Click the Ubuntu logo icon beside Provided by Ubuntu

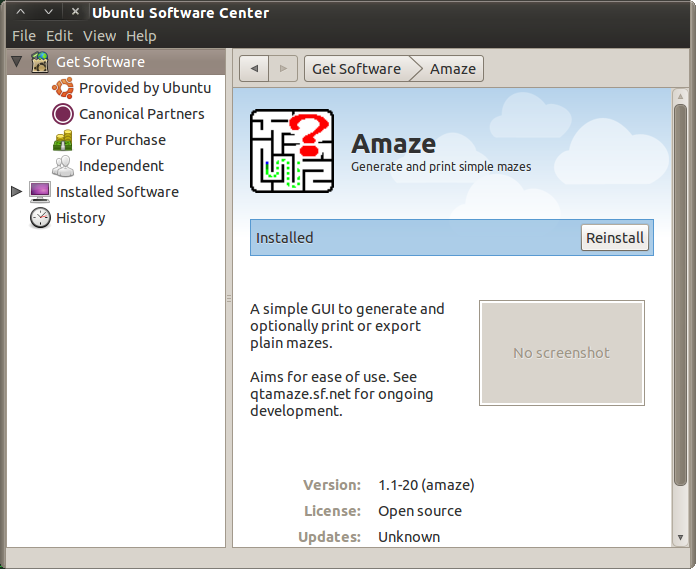[x=63, y=88]
